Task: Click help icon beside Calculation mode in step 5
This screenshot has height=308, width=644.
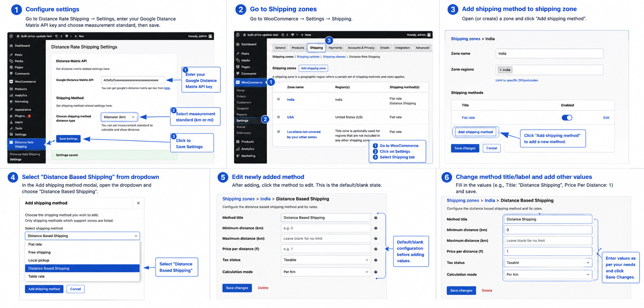Action: [376, 272]
